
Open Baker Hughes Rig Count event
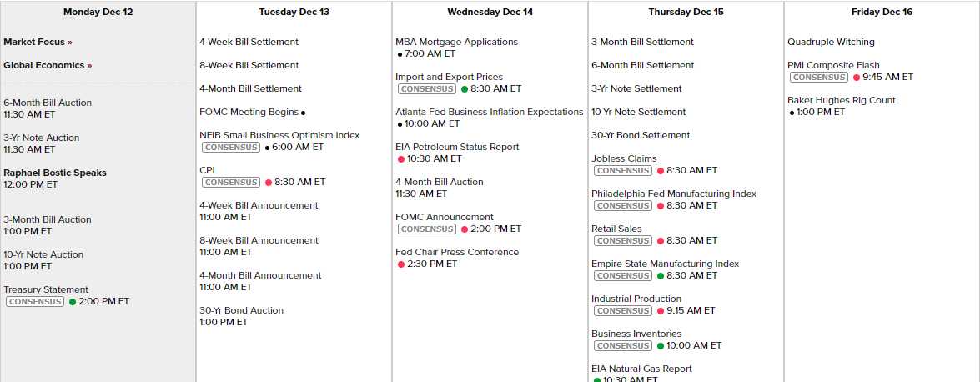tap(842, 100)
